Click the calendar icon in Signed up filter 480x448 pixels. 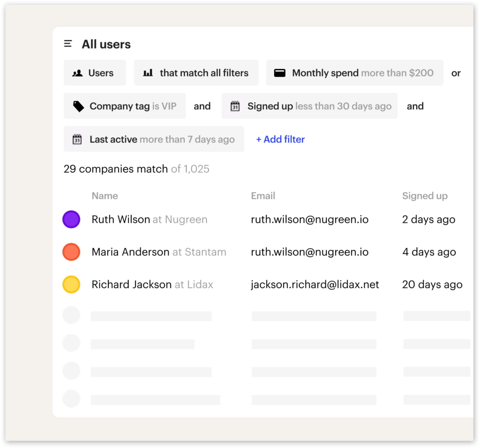235,106
